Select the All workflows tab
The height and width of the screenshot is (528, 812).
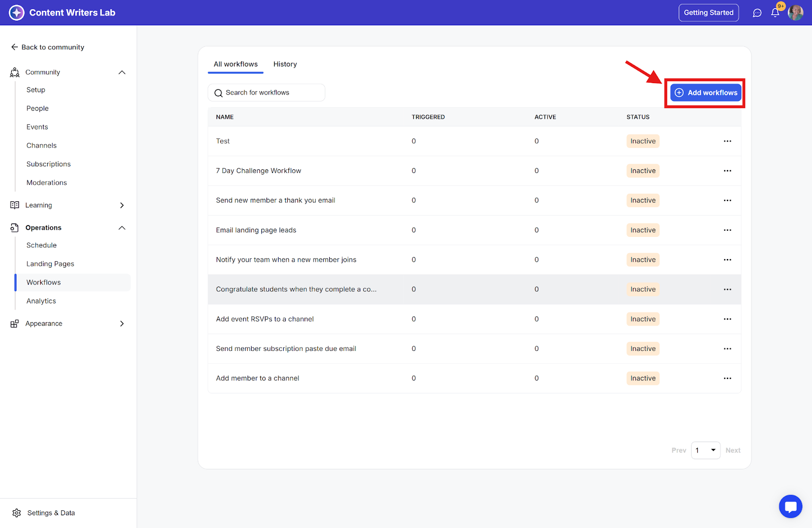point(235,64)
